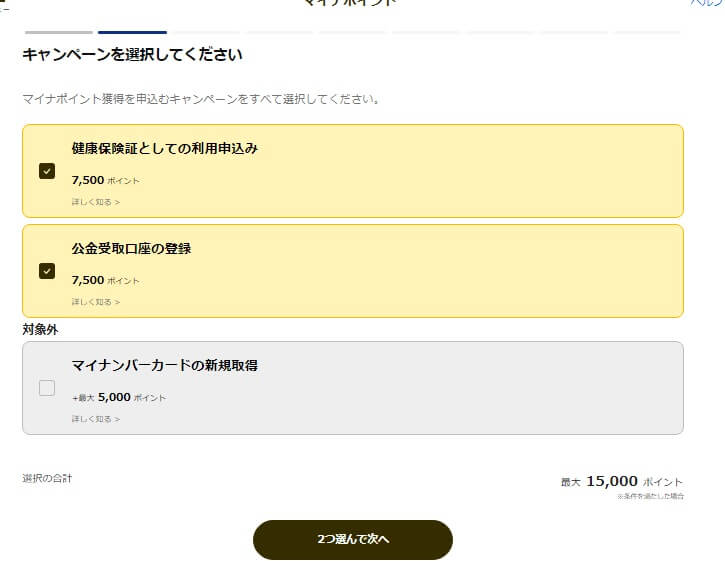Viewport: 725px width, 561px height.
Task: Click the first gray progress step segment
Action: click(59, 32)
